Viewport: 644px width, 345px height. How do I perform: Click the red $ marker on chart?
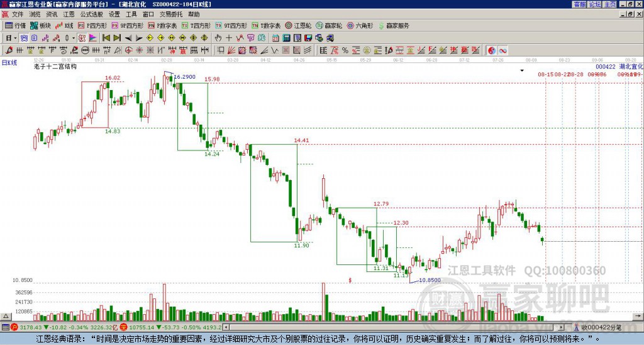click(350, 280)
